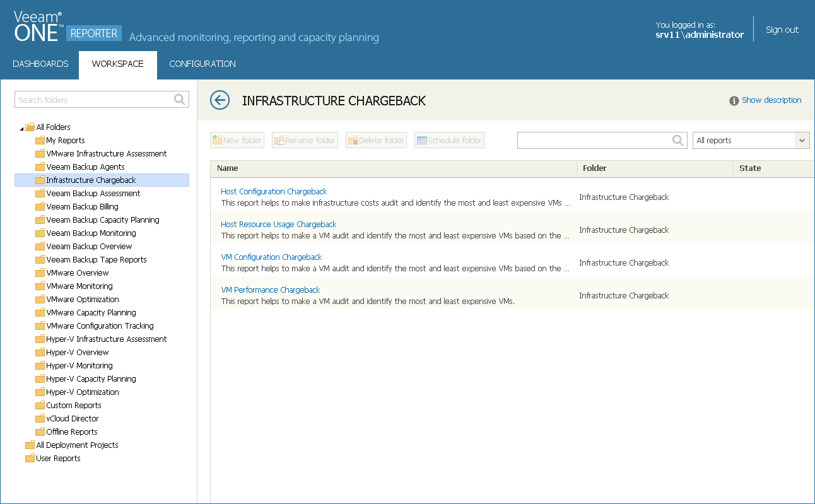This screenshot has height=504, width=815.
Task: Select the Workspace tab
Action: click(118, 64)
